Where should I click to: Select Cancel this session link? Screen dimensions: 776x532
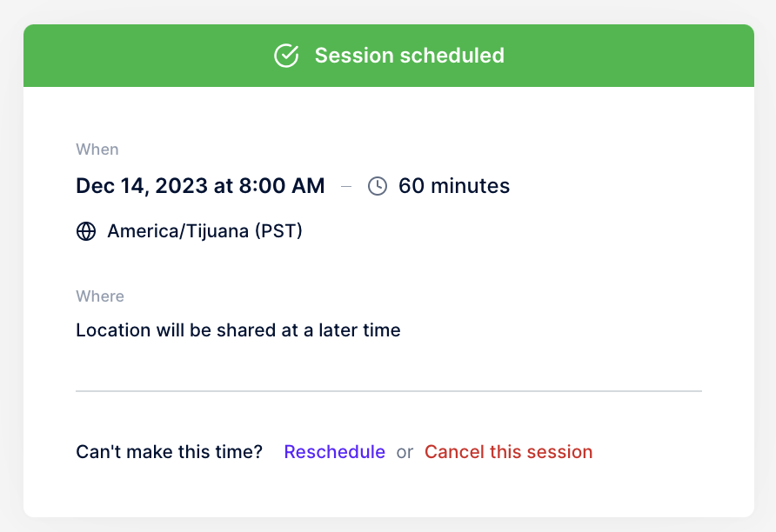point(508,452)
